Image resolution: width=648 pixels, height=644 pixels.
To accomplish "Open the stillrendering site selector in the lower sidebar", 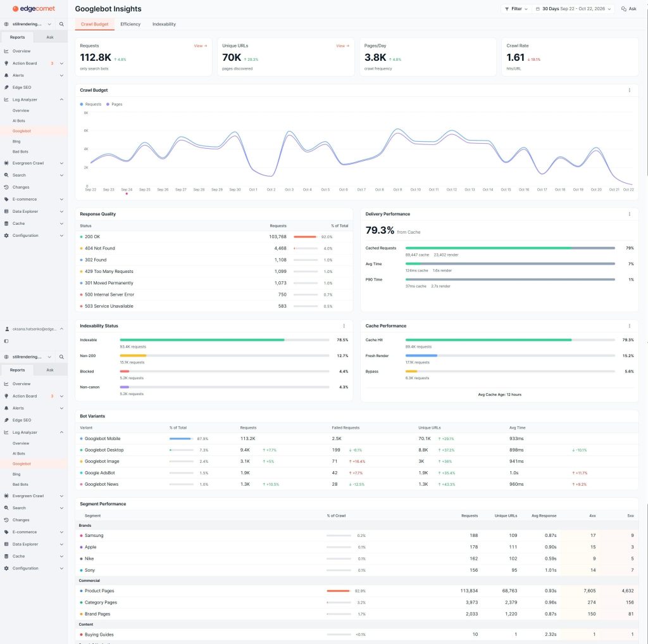I will [x=28, y=357].
